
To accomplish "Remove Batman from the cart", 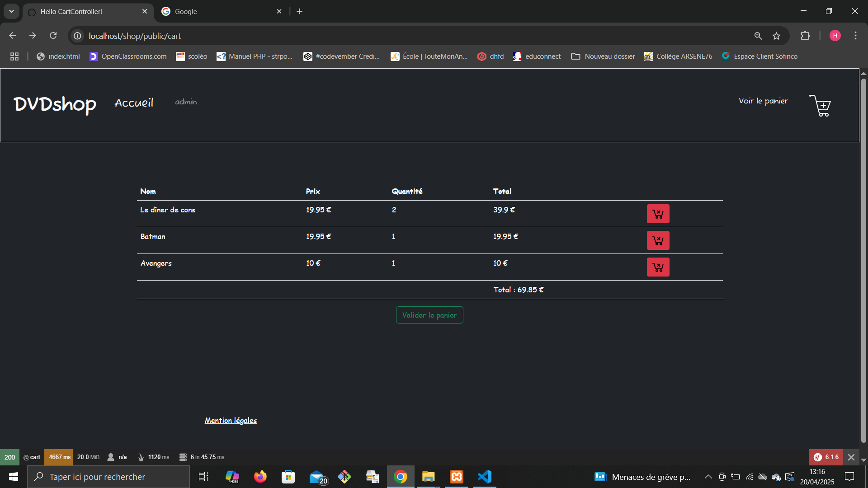I will pos(658,240).
